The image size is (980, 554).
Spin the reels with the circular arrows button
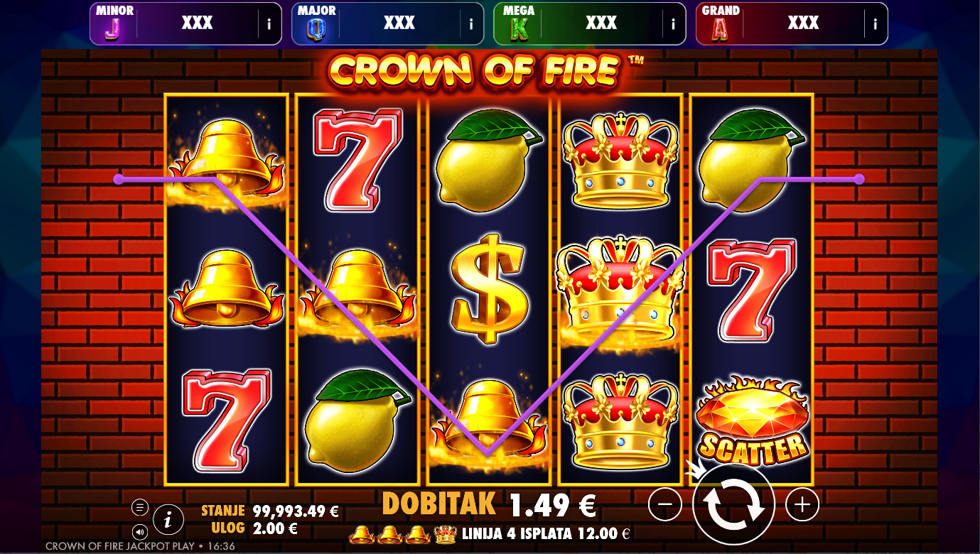click(x=733, y=505)
